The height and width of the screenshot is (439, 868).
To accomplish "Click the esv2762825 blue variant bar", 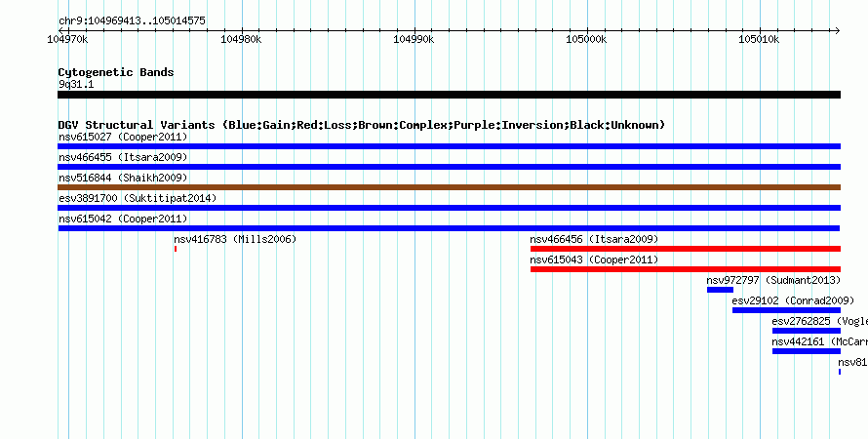I will [x=807, y=331].
